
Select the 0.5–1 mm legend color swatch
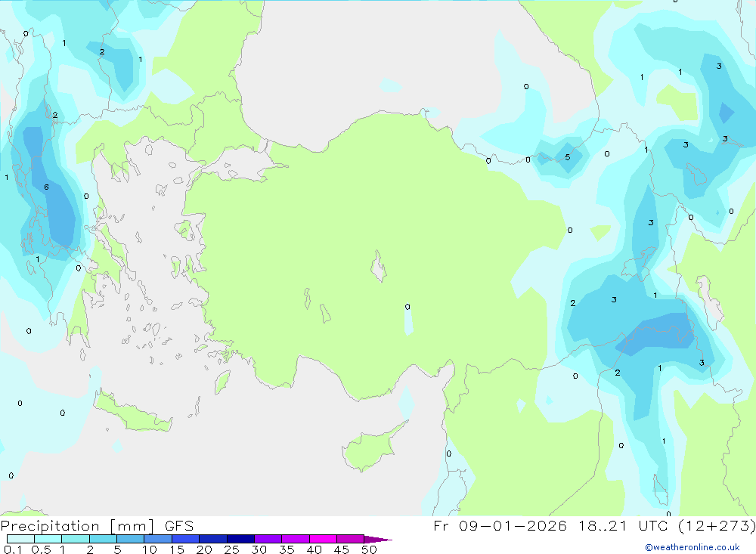48,539
